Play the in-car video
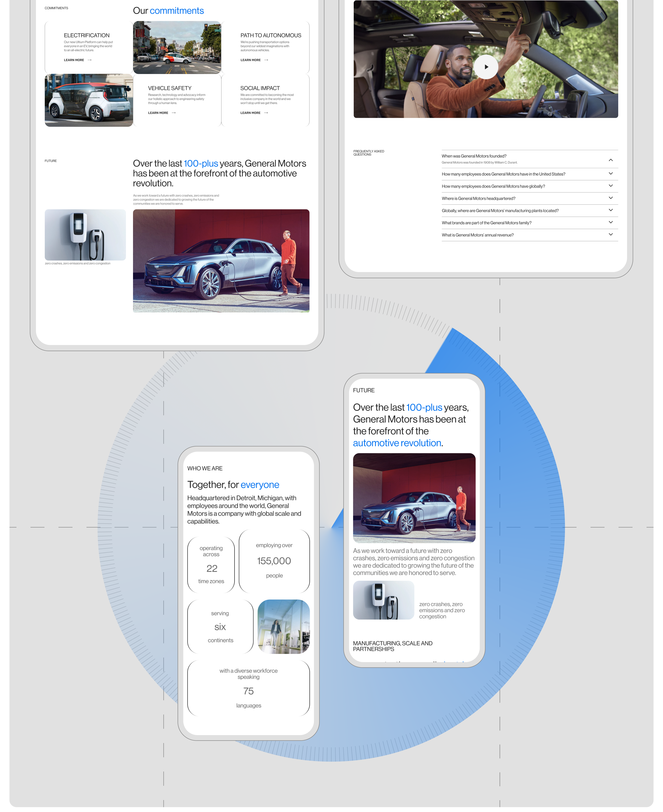The height and width of the screenshot is (812, 663). click(x=486, y=67)
